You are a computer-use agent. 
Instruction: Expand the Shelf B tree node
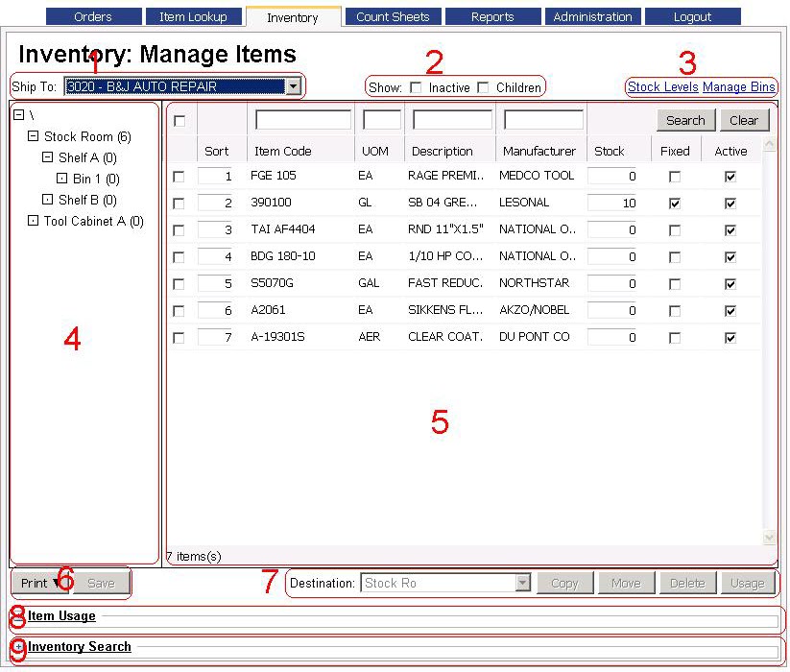48,200
